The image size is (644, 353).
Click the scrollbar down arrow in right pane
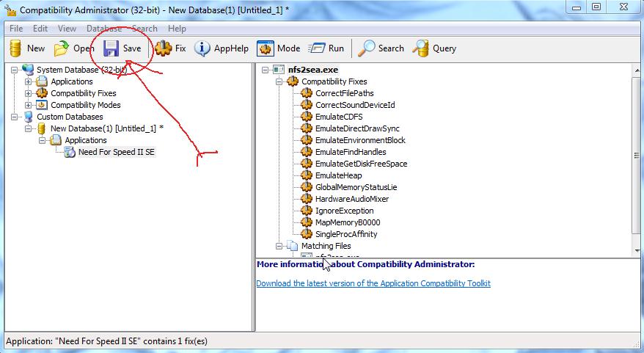click(637, 251)
